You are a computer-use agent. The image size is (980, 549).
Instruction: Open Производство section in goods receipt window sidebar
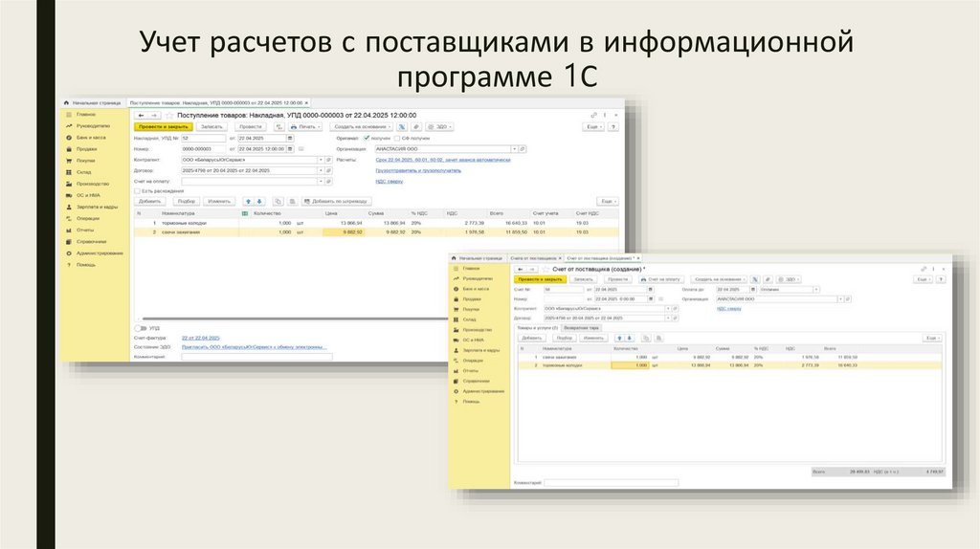click(87, 184)
